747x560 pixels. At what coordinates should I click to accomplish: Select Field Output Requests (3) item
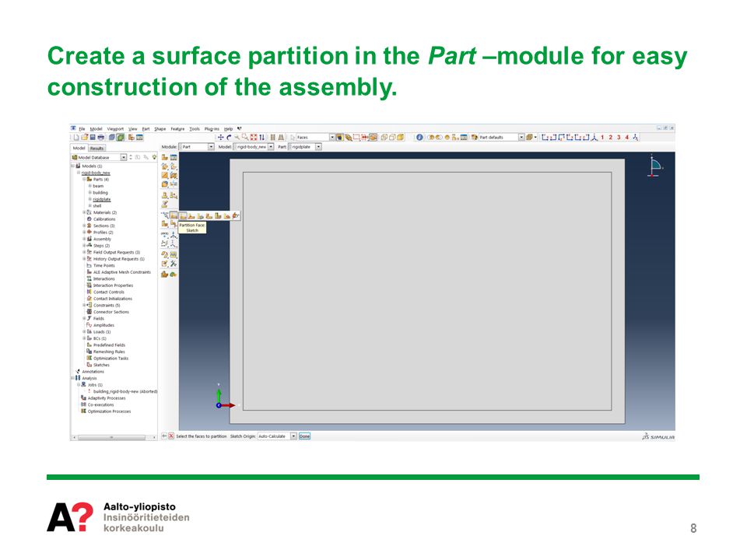click(x=117, y=252)
